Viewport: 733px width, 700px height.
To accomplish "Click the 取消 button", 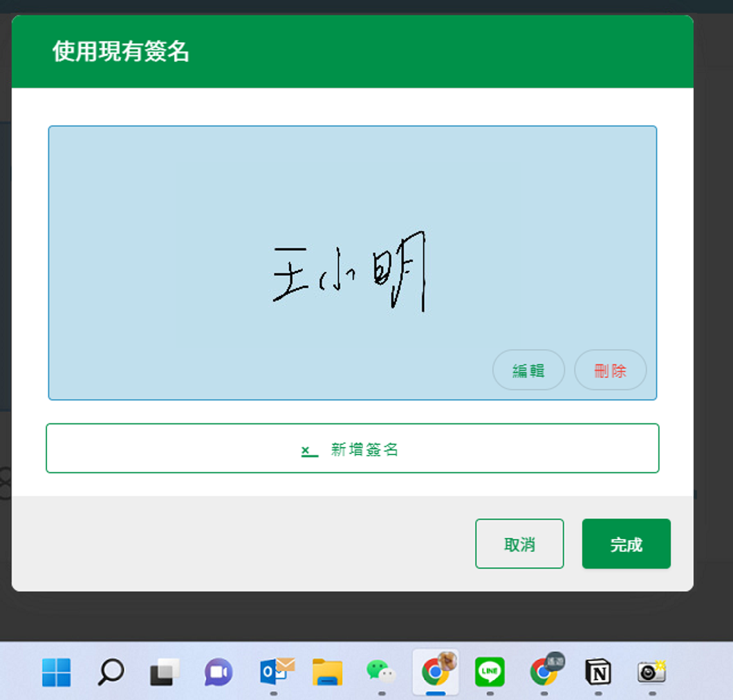I will [519, 544].
